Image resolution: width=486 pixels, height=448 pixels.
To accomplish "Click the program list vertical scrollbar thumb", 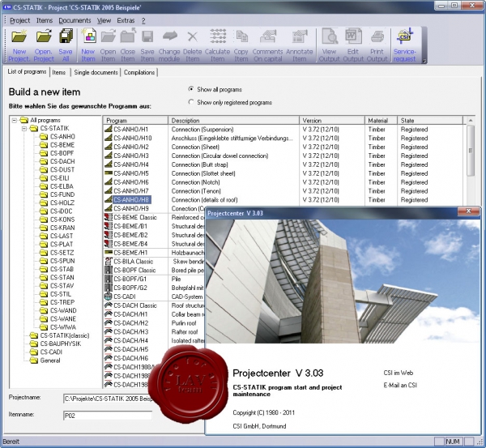I will click(x=471, y=151).
